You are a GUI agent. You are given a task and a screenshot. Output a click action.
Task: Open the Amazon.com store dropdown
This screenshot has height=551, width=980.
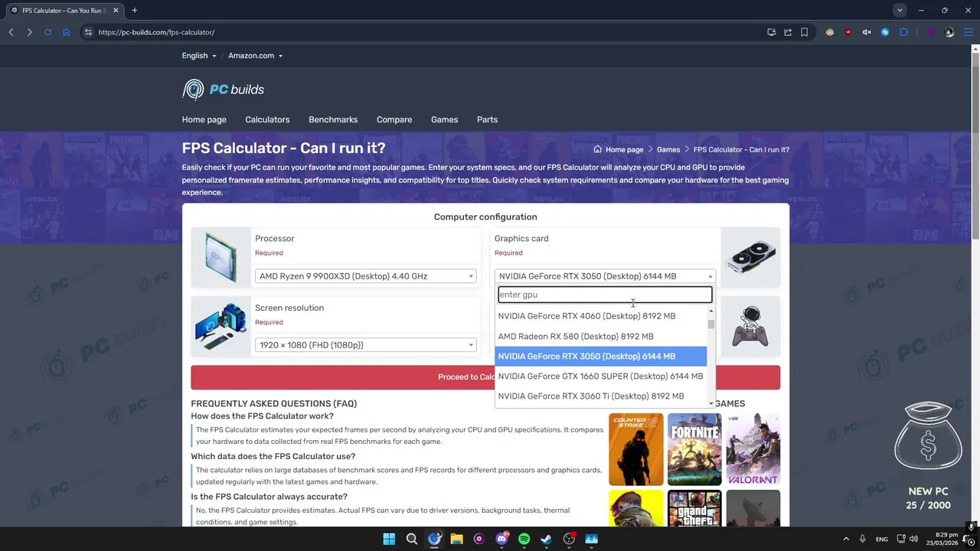(x=255, y=56)
